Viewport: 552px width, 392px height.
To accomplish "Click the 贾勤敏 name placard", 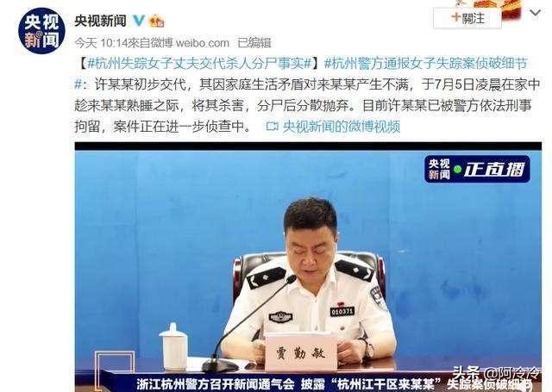I will [301, 352].
